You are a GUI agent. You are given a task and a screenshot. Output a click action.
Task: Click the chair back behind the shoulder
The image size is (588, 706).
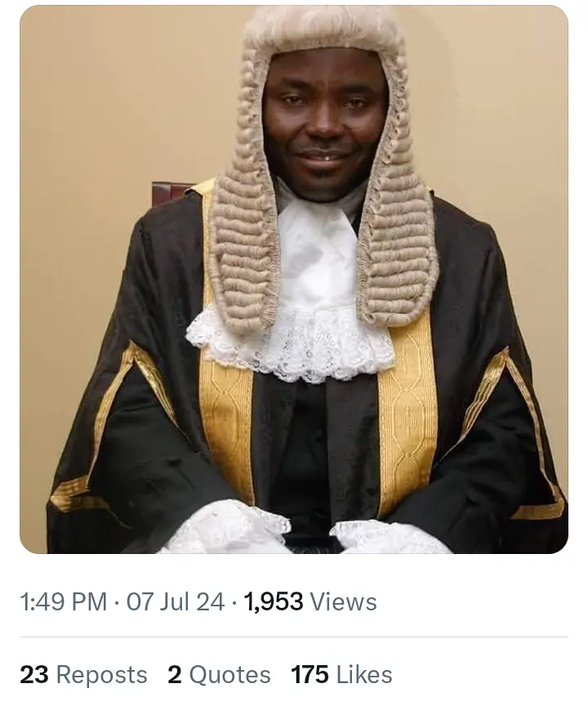[171, 191]
